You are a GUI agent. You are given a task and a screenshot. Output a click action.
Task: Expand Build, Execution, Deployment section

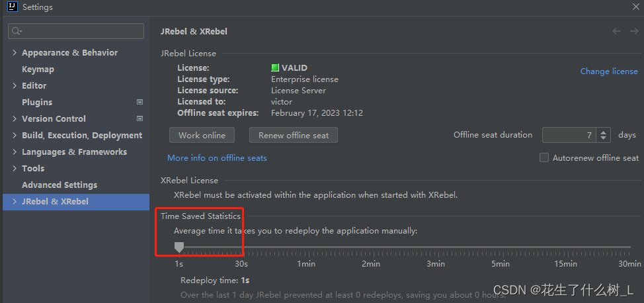pyautogui.click(x=15, y=135)
